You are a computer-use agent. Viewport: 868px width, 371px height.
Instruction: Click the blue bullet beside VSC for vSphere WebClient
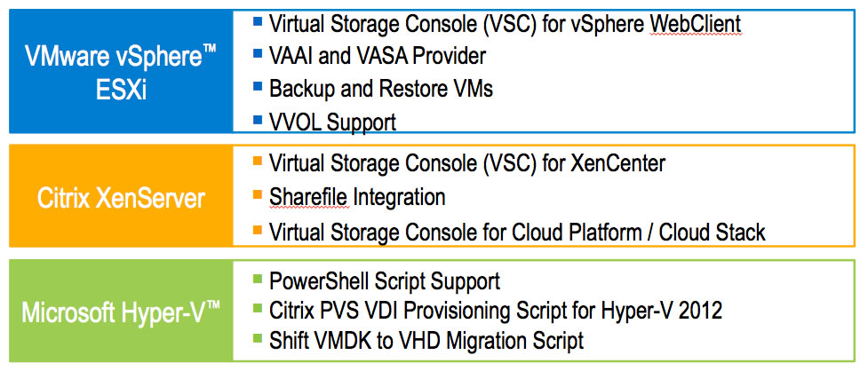point(256,21)
